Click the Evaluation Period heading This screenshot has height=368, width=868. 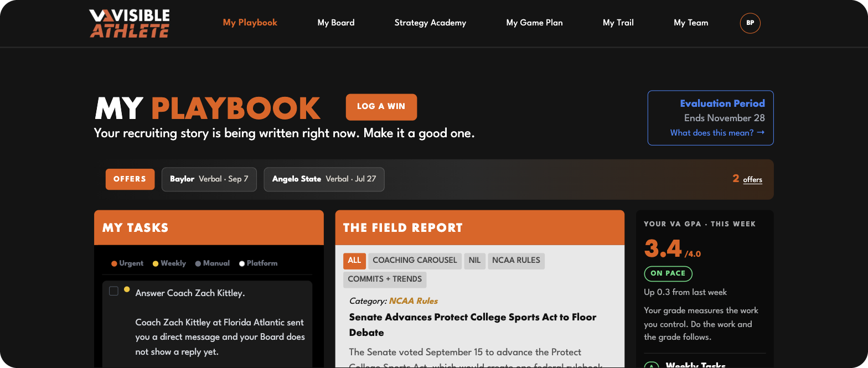[x=722, y=103]
